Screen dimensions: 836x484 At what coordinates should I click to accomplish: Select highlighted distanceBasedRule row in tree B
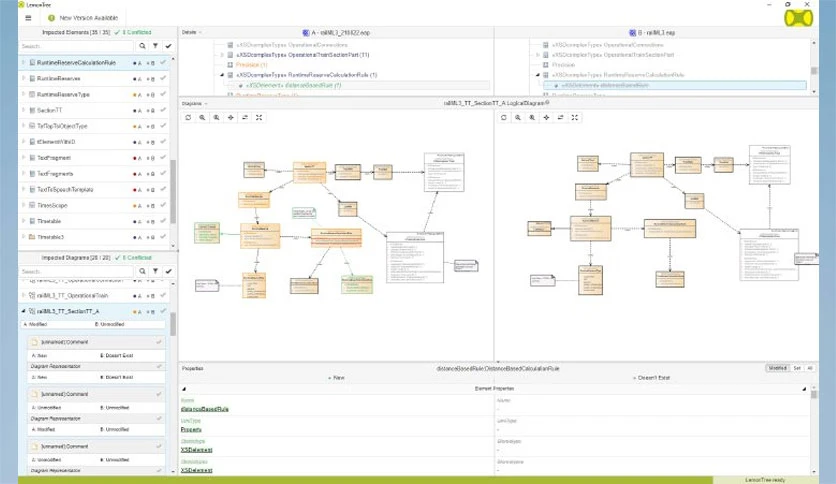[674, 85]
